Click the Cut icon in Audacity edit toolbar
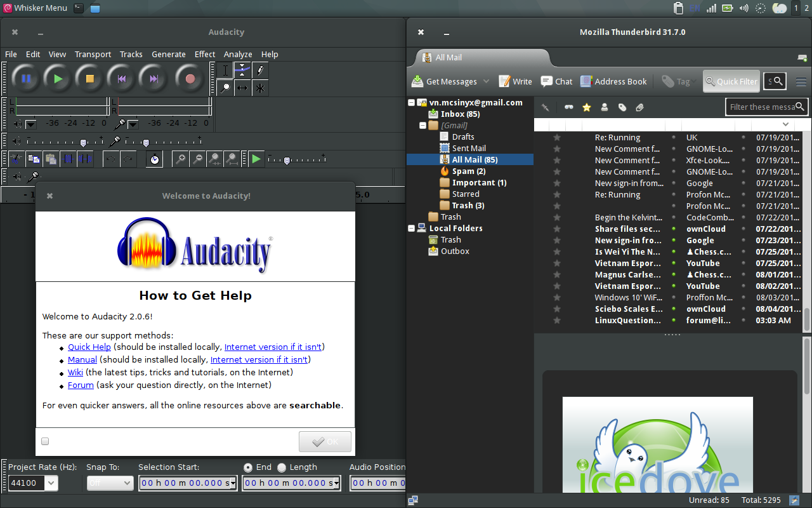The image size is (812, 508). pyautogui.click(x=17, y=159)
